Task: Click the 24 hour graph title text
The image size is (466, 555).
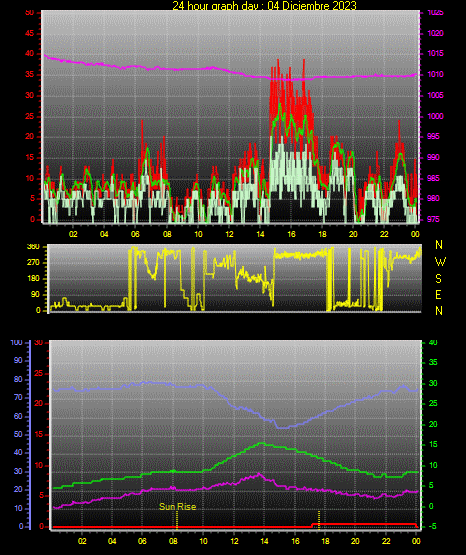Action: 264,6
